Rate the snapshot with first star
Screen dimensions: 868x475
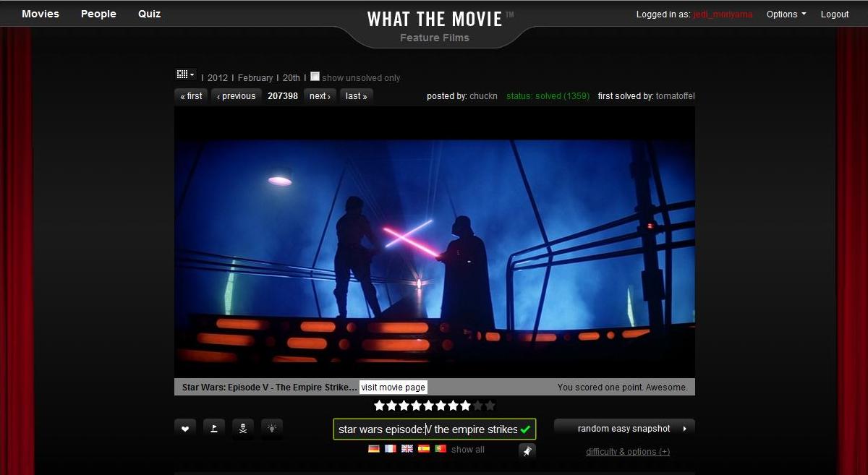coord(379,406)
